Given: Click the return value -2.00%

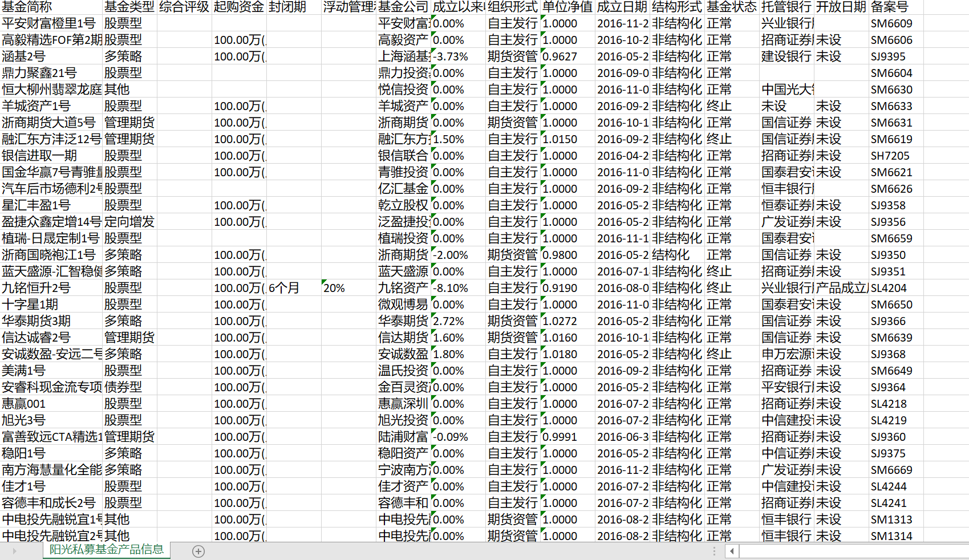Looking at the screenshot, I should tap(451, 255).
